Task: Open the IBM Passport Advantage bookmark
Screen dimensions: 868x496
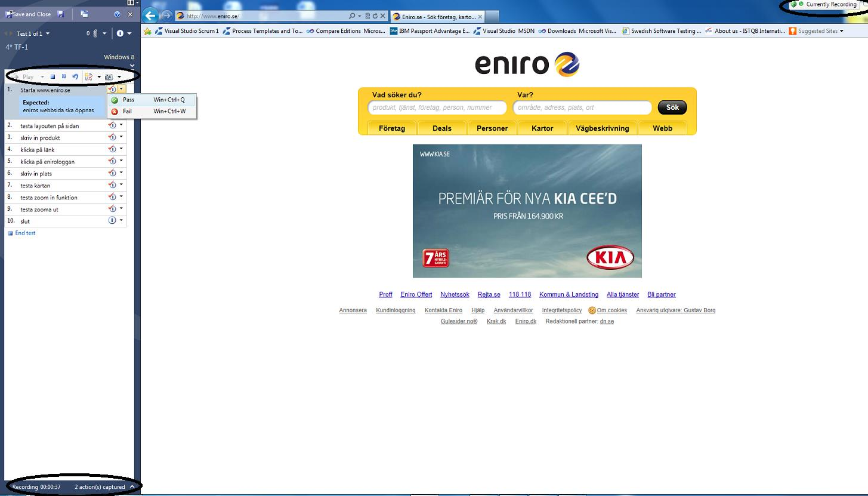Action: (430, 31)
